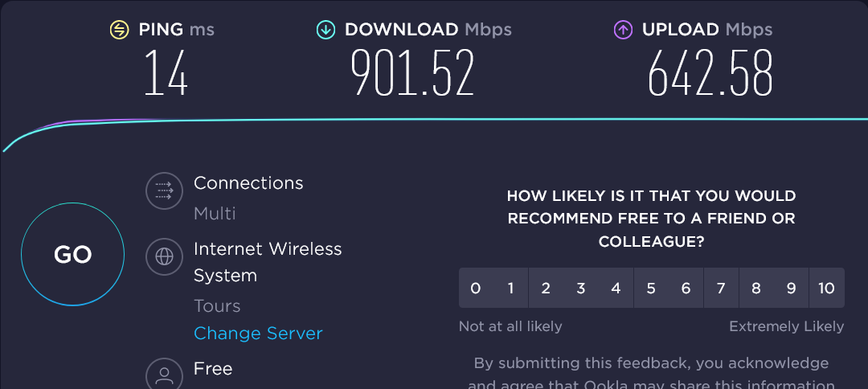
Task: Click the user profile icon beside Free
Action: pos(164,374)
